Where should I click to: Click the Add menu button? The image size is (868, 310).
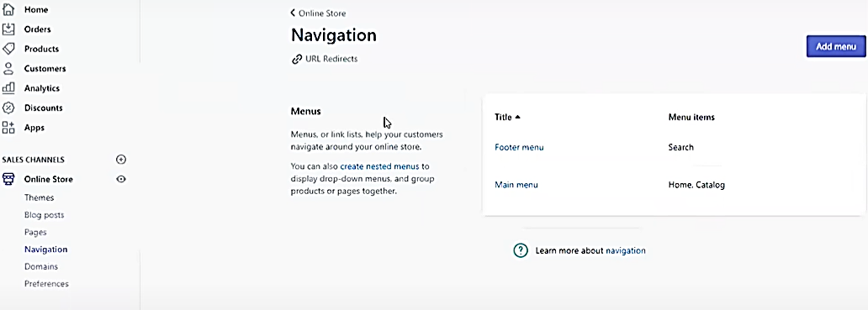coord(836,46)
